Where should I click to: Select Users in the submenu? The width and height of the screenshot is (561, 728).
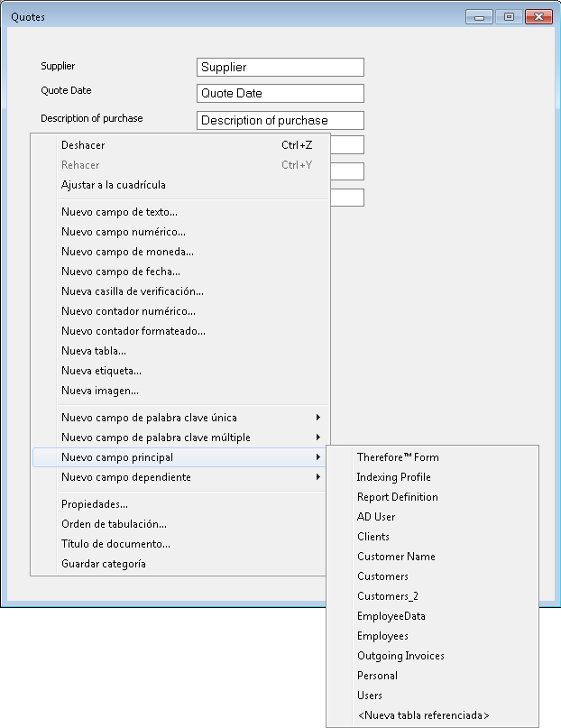pyautogui.click(x=432, y=696)
